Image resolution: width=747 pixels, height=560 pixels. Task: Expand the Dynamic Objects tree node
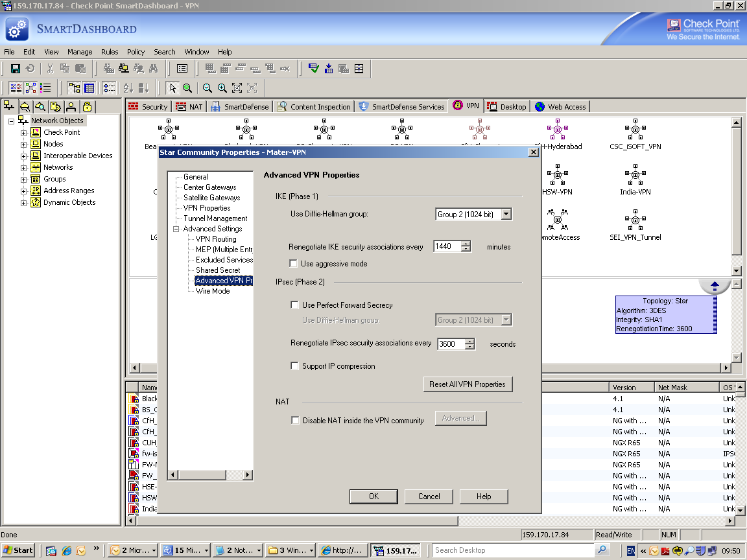23,203
